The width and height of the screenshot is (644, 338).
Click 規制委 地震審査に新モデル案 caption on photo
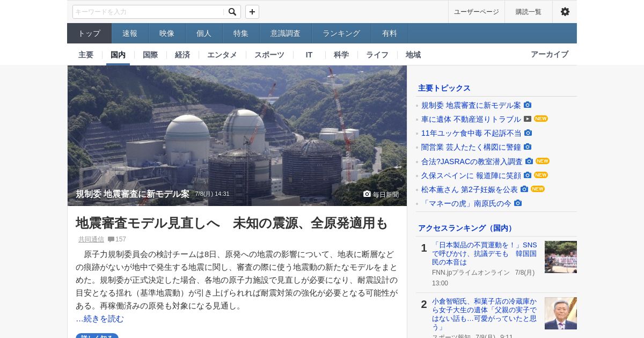pyautogui.click(x=133, y=194)
